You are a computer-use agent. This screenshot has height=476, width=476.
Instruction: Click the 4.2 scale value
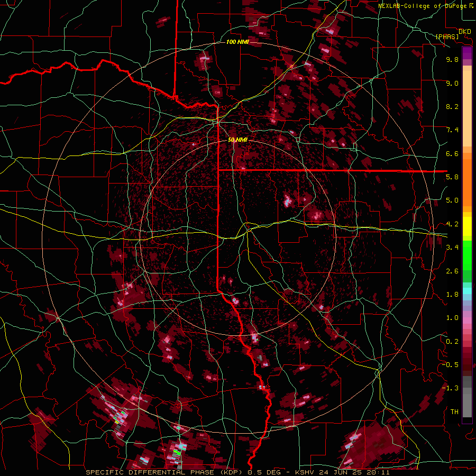coord(452,224)
